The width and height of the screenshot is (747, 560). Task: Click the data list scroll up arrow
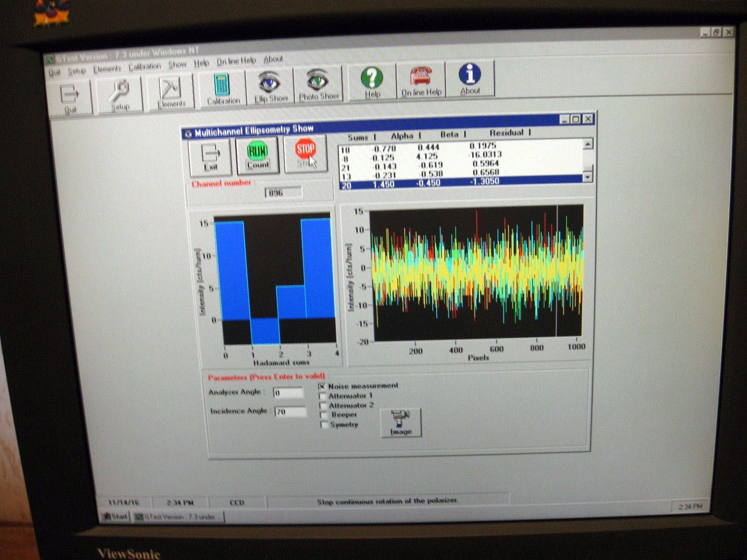coord(588,144)
